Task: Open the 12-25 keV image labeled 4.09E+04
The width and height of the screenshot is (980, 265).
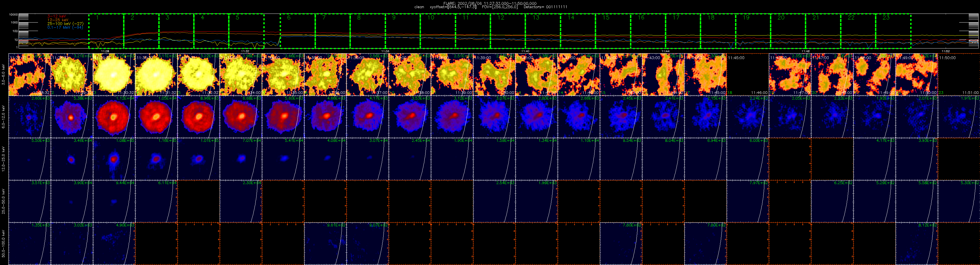Action: (325, 159)
